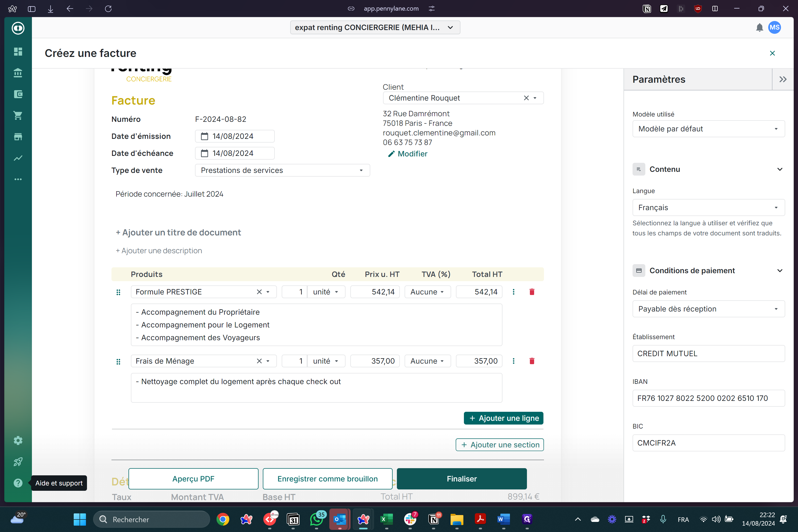Collapse the Conditions de paiement section
The image size is (798, 532).
pos(780,271)
